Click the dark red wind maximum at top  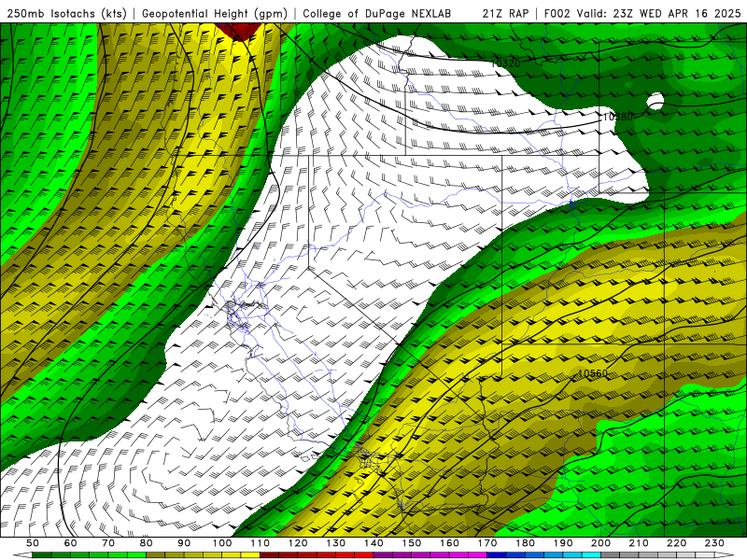click(x=240, y=31)
